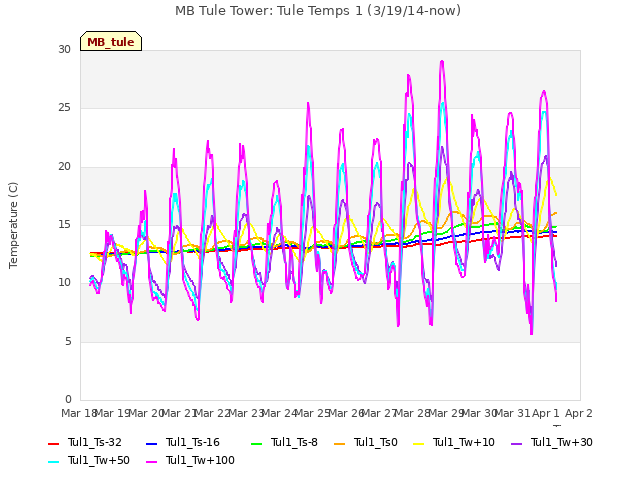Click the Mar 31 x-axis date label
This screenshot has width=640, height=480.
point(512,413)
